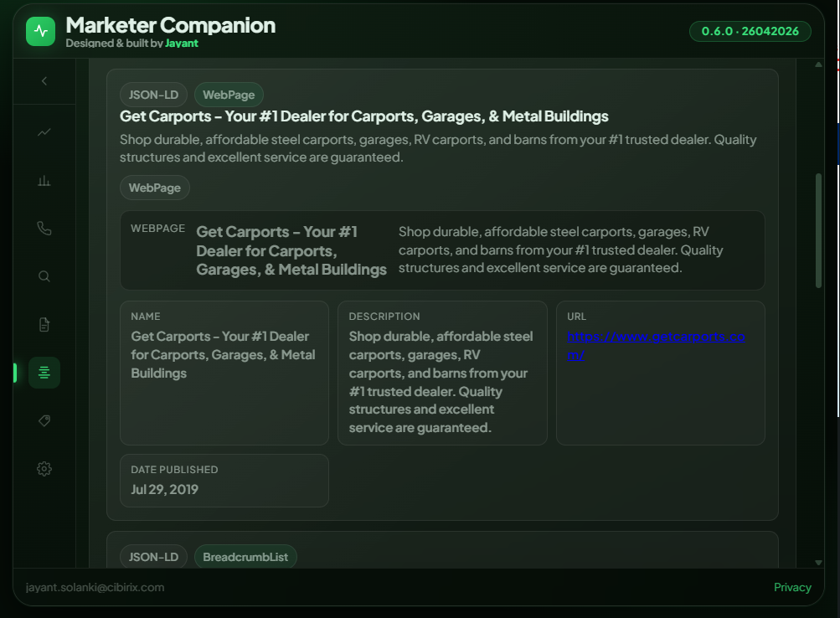Click the paragraph under the main heading
The image size is (840, 618).
(438, 148)
